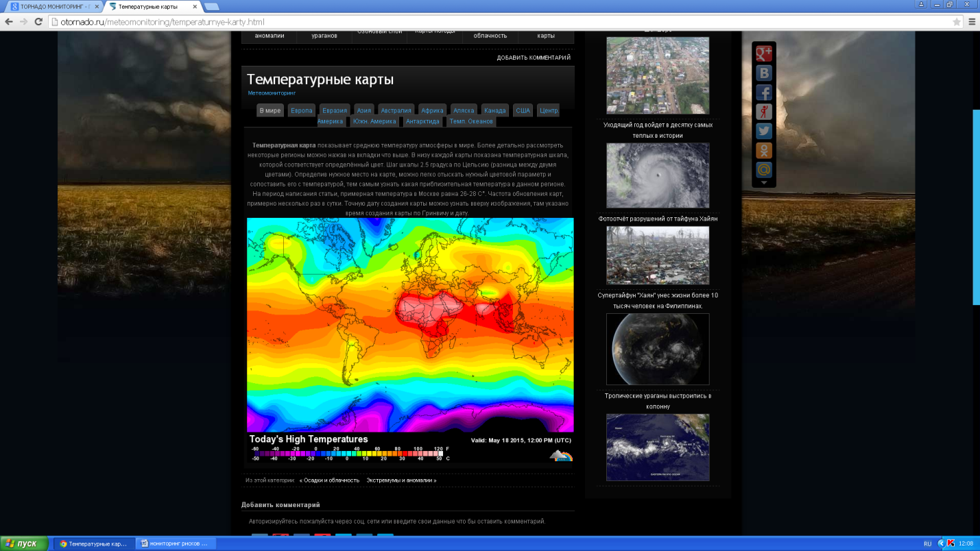Open next article Экстремумы и аномалии

pos(401,480)
